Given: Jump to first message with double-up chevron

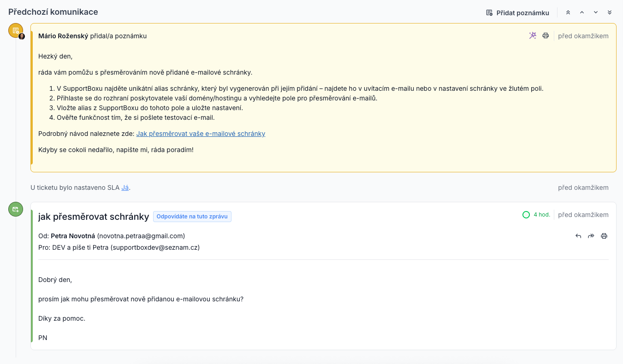Looking at the screenshot, I should point(568,12).
